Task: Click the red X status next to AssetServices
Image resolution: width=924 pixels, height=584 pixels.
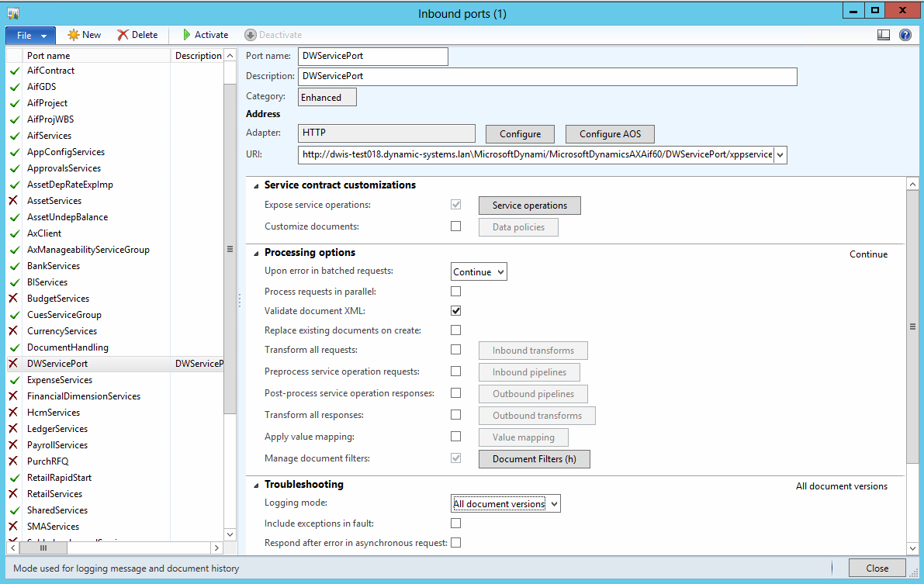Action: tap(14, 201)
